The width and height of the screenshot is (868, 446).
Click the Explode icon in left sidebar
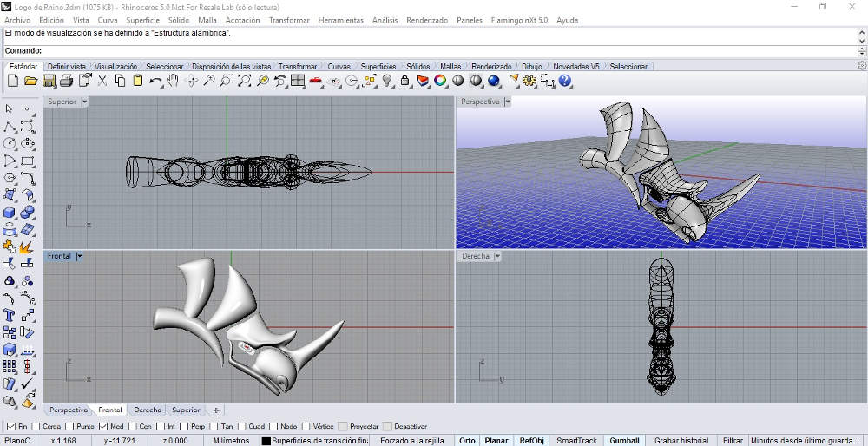point(28,246)
